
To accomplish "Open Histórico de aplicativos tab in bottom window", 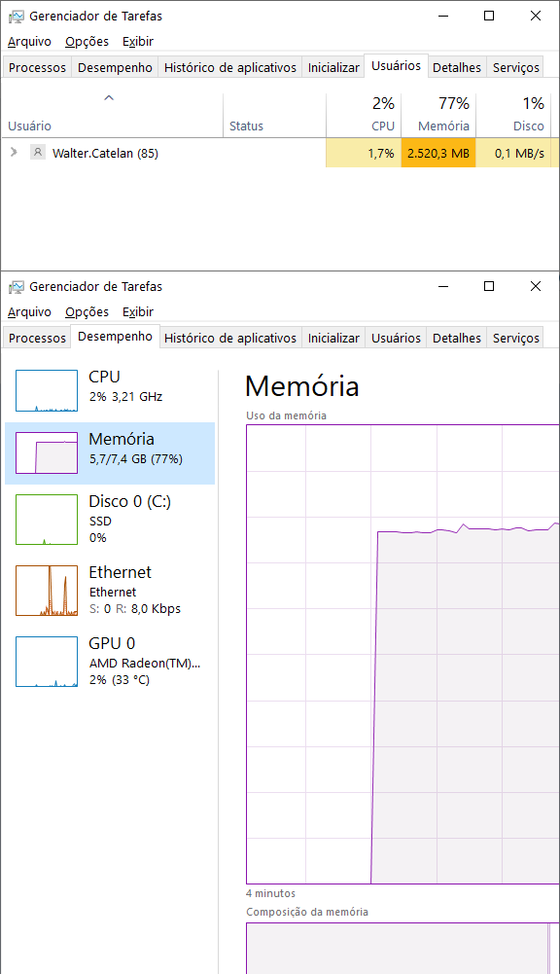I will 230,338.
